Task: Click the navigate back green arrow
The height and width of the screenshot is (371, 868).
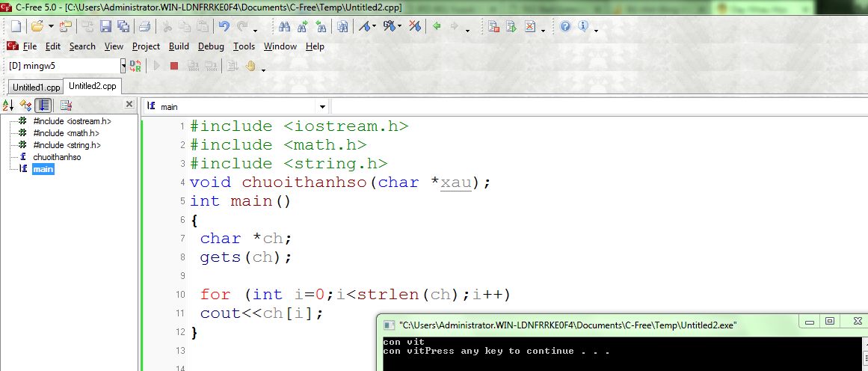Action: point(437,26)
